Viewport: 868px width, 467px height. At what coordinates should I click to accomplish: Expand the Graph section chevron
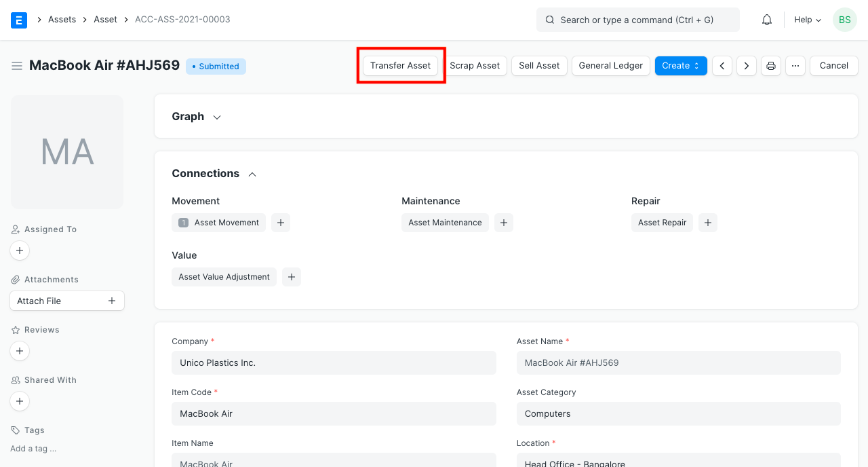pos(216,117)
